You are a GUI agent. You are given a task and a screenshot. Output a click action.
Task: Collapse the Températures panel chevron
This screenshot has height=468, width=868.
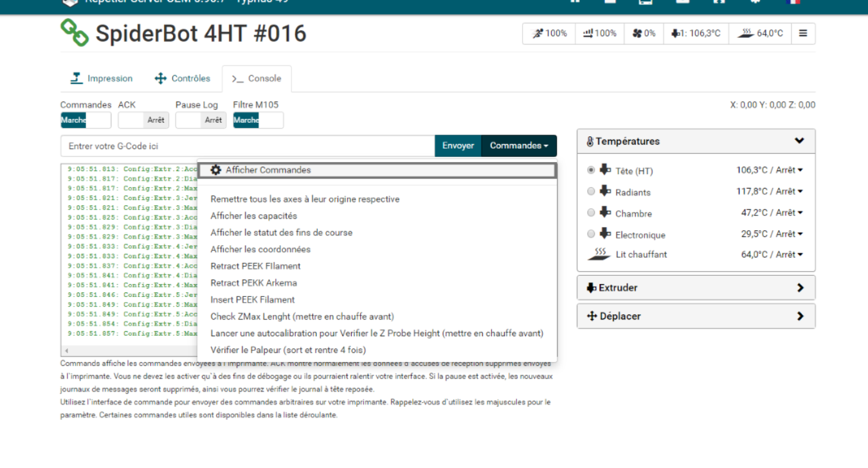[x=799, y=141]
